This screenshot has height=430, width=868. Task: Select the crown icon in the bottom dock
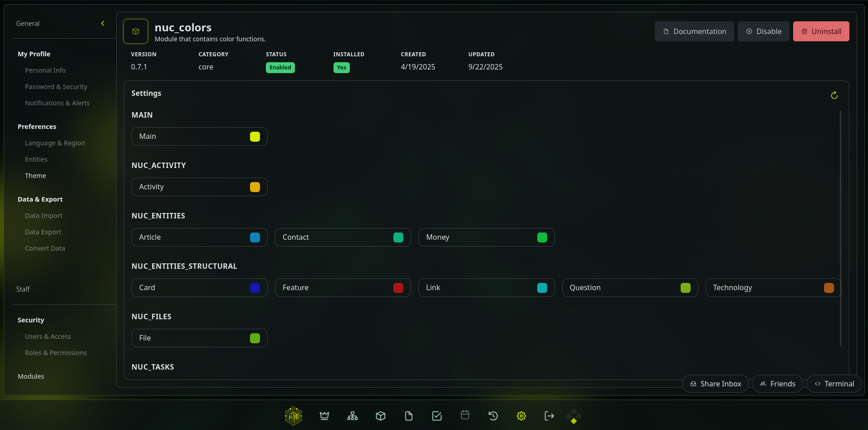(324, 415)
